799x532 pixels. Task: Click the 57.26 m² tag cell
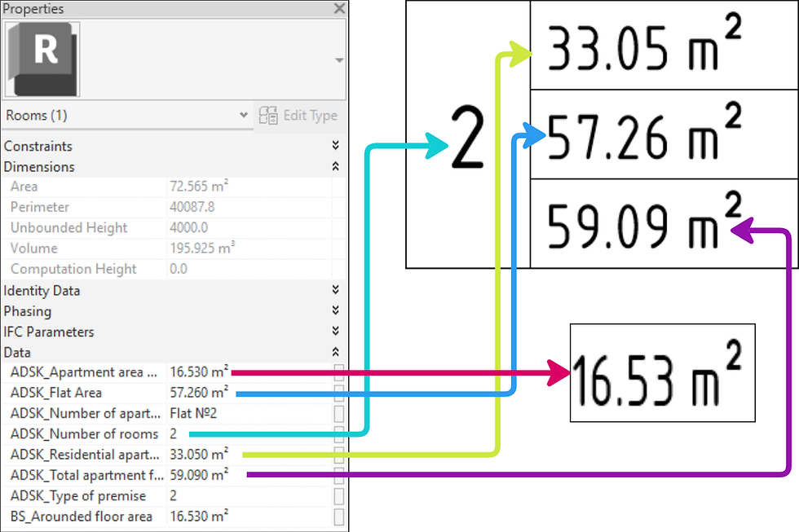pos(664,134)
